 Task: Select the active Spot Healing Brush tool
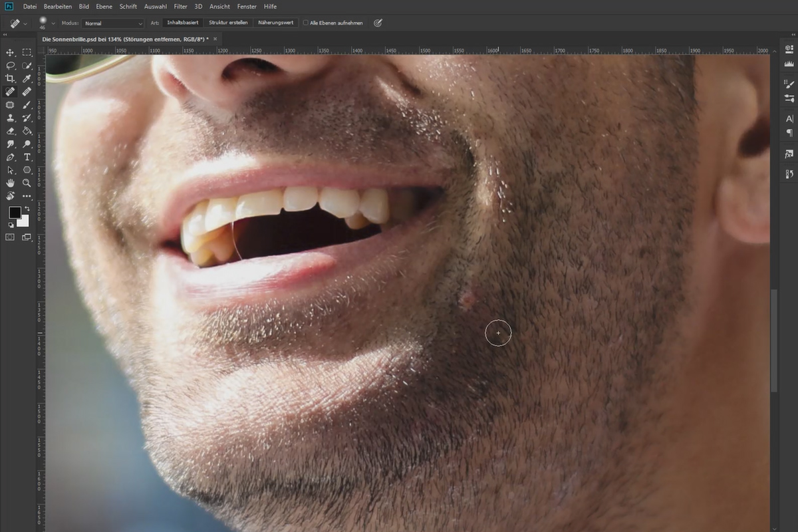coord(10,92)
